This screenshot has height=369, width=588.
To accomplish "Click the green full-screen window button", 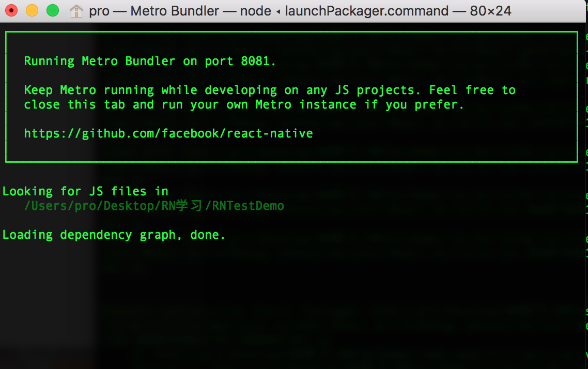I will 53,10.
